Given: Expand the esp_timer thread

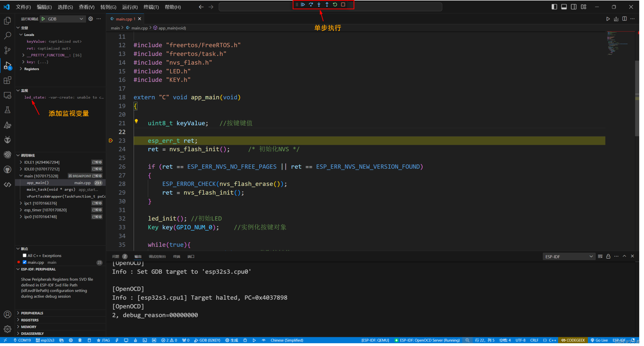Looking at the screenshot, I should (21, 210).
